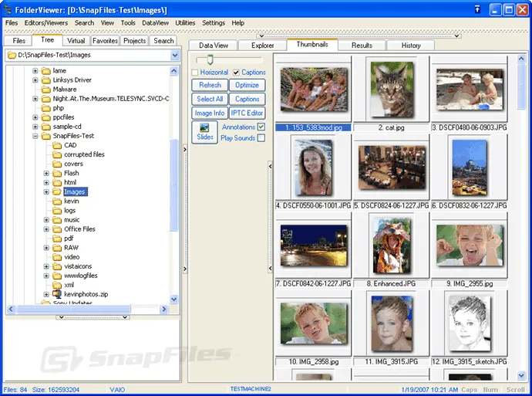The image size is (532, 396).
Task: Switch to the History tab
Action: [411, 46]
